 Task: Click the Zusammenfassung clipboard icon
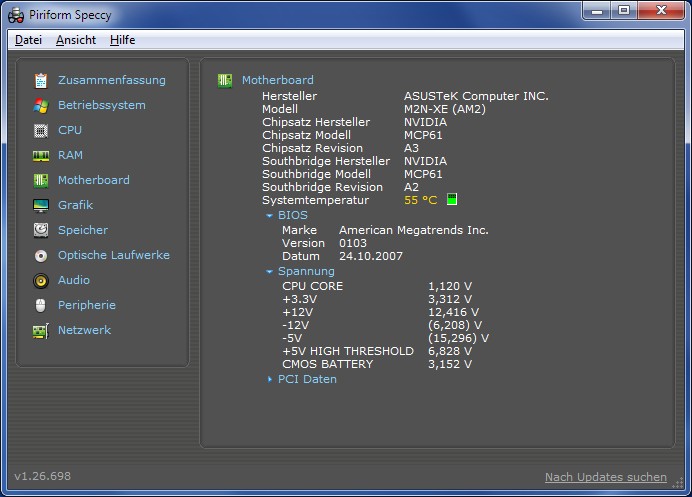click(x=41, y=80)
